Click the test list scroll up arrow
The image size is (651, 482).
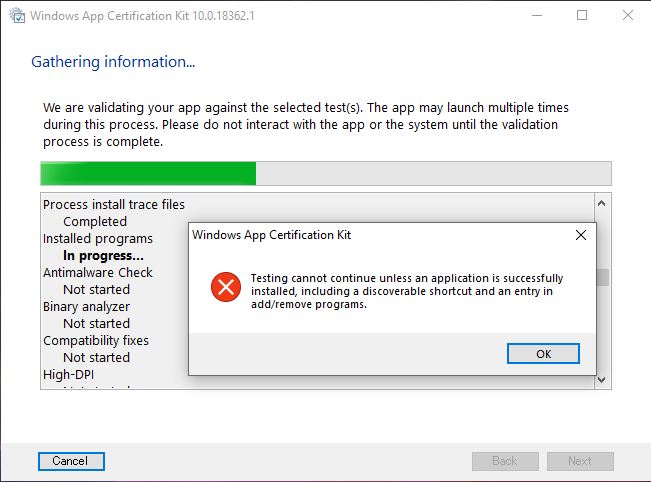(x=602, y=203)
